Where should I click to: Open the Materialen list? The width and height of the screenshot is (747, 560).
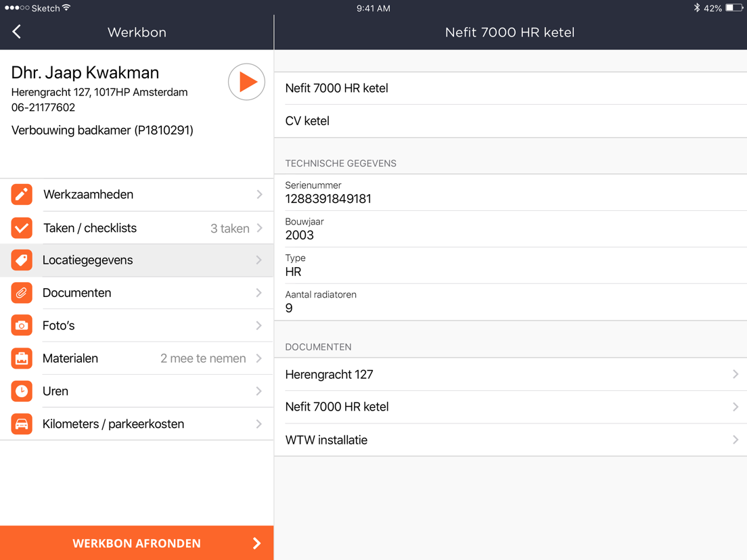coord(137,358)
